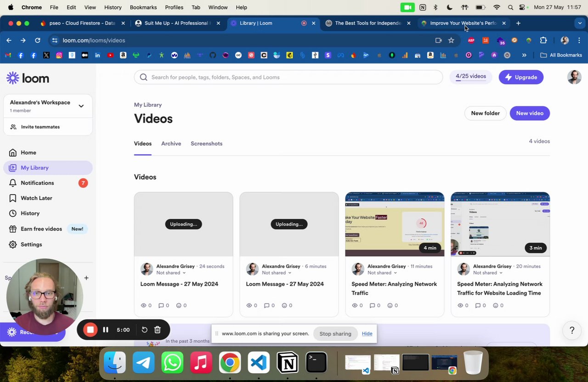Open the LinkedIn bookmark
This screenshot has width=588, height=382.
[x=97, y=55]
